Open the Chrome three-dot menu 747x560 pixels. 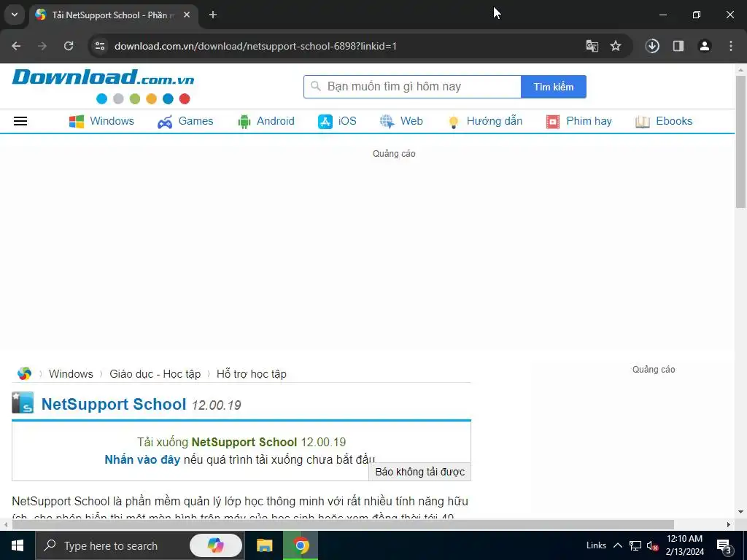click(x=731, y=46)
